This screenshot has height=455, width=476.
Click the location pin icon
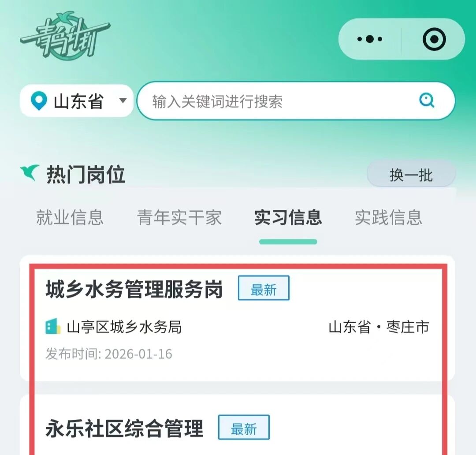tap(39, 101)
